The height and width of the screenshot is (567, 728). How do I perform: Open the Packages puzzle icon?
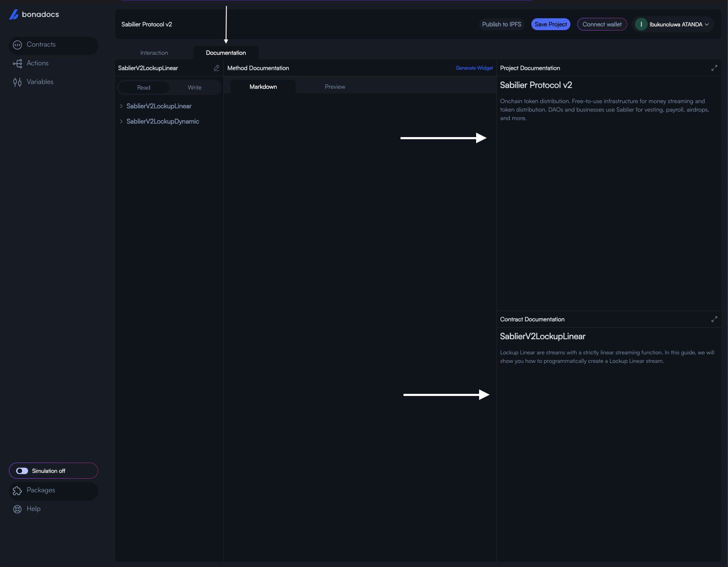tap(17, 491)
